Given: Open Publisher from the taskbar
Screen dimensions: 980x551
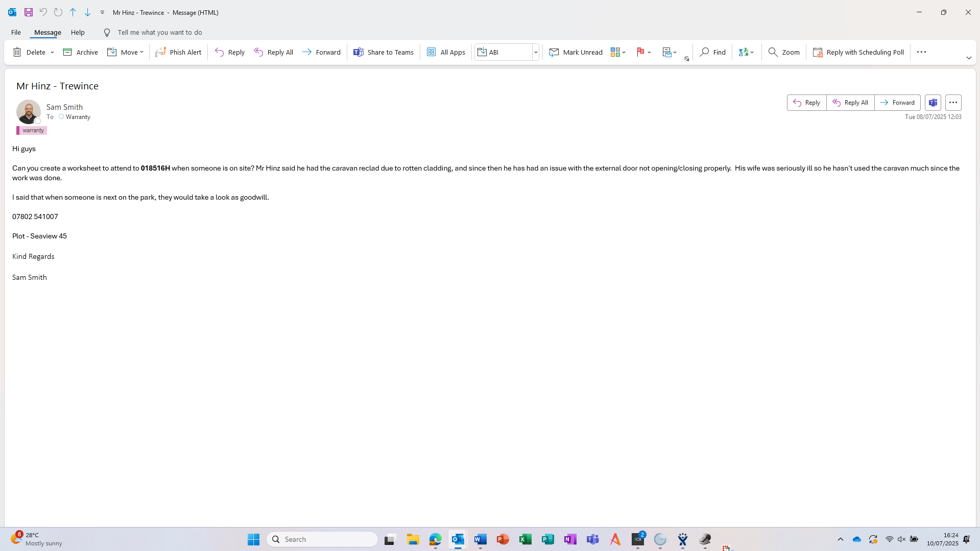Looking at the screenshot, I should 547,539.
